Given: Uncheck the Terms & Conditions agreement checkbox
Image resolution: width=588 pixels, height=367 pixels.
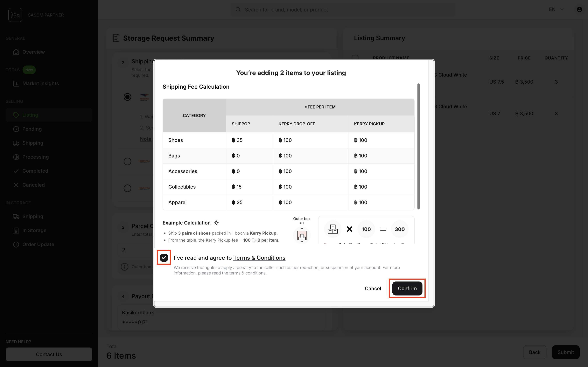Looking at the screenshot, I should click(164, 257).
